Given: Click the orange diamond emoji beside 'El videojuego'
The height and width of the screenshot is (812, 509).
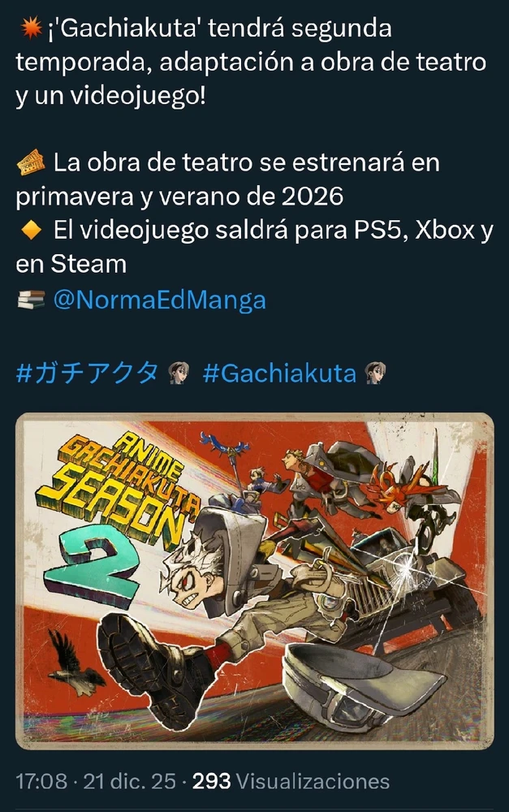Looking at the screenshot, I should pyautogui.click(x=31, y=230).
